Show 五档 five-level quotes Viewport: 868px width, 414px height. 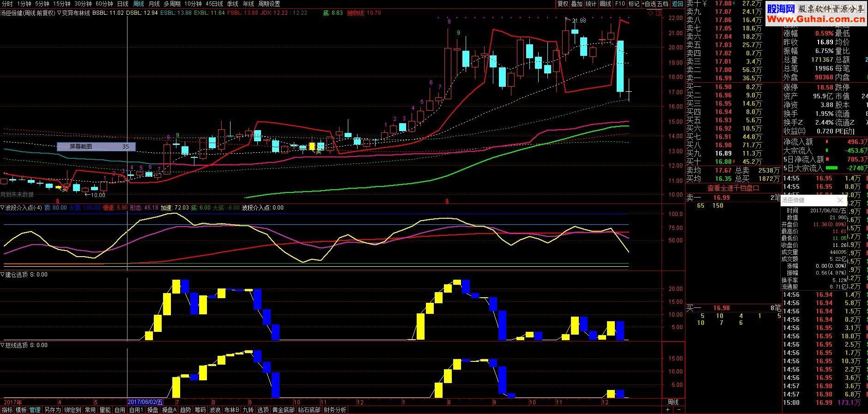pos(663,4)
